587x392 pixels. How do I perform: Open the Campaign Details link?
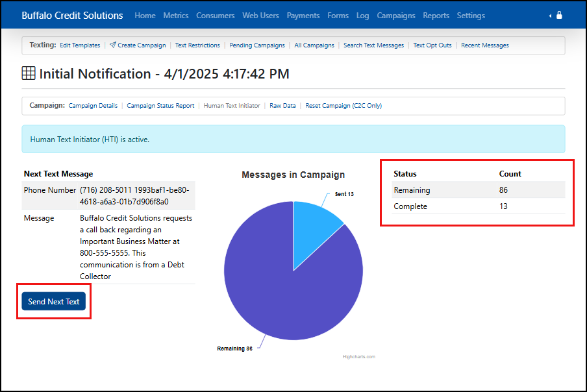point(93,106)
